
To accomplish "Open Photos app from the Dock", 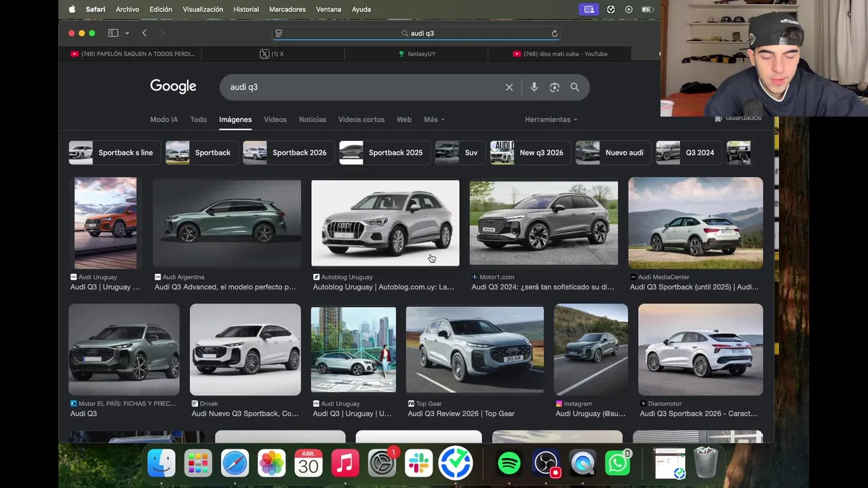I will coord(271,464).
